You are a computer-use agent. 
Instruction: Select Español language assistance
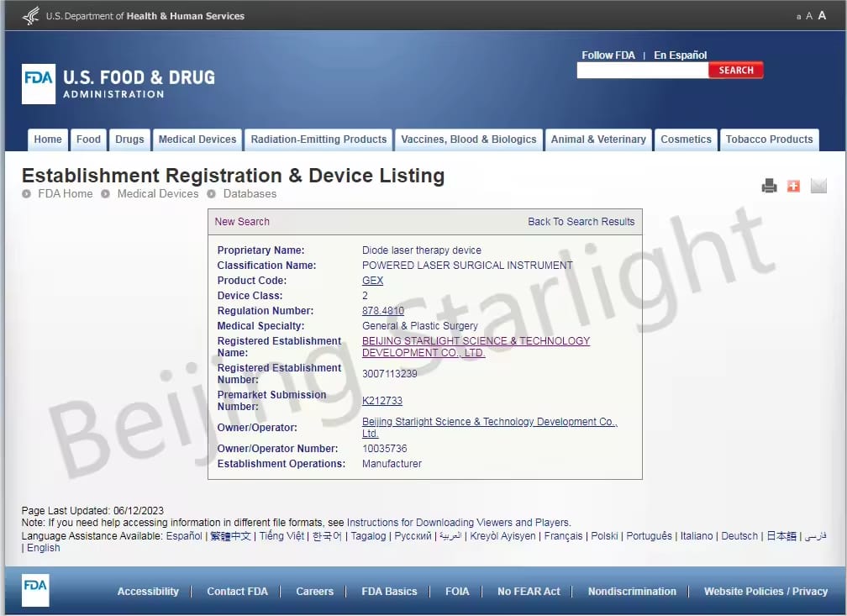coord(184,536)
